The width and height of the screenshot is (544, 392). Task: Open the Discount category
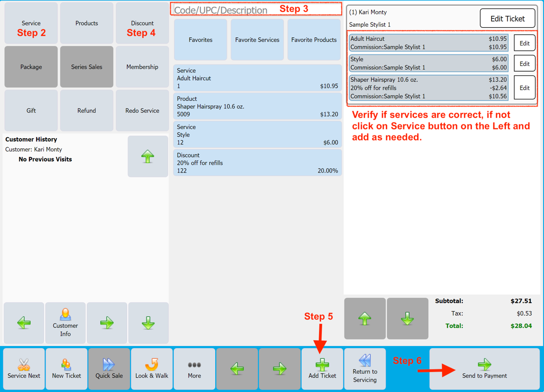142,23
